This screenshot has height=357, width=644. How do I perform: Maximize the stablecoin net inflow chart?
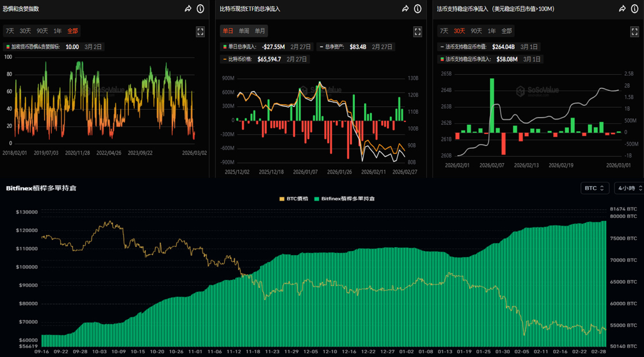click(635, 32)
